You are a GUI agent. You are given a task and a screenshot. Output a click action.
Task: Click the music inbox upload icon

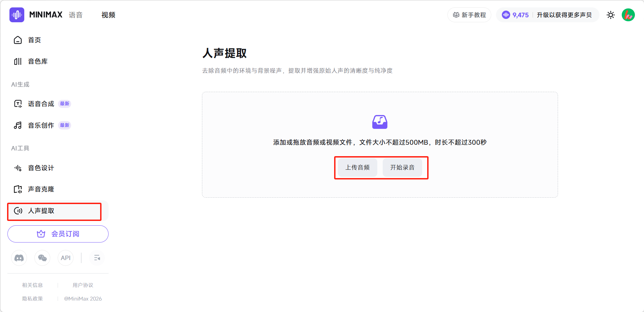[x=380, y=122]
